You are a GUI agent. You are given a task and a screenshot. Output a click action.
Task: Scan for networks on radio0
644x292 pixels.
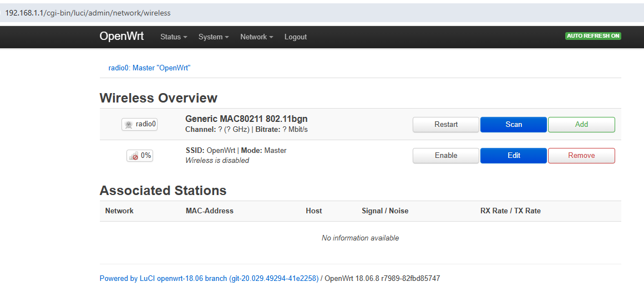514,124
